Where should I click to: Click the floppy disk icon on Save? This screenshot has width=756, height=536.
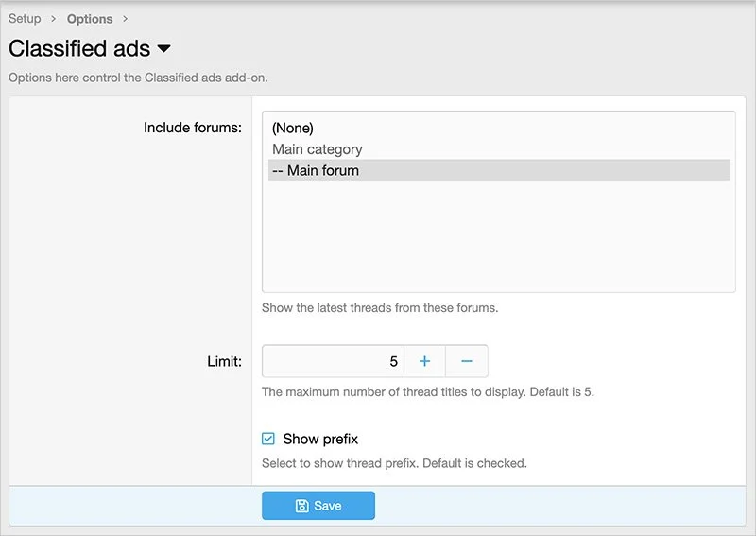tap(302, 506)
